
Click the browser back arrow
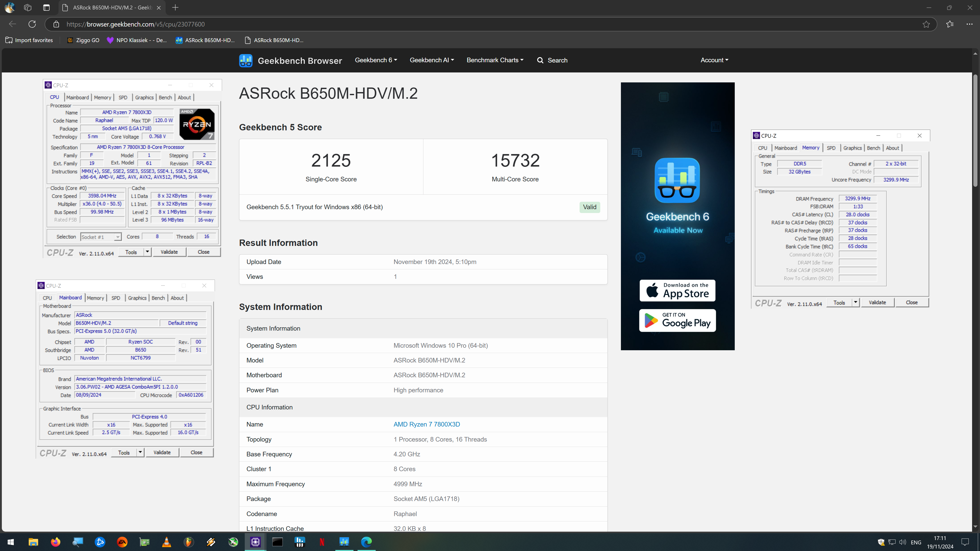click(x=13, y=24)
